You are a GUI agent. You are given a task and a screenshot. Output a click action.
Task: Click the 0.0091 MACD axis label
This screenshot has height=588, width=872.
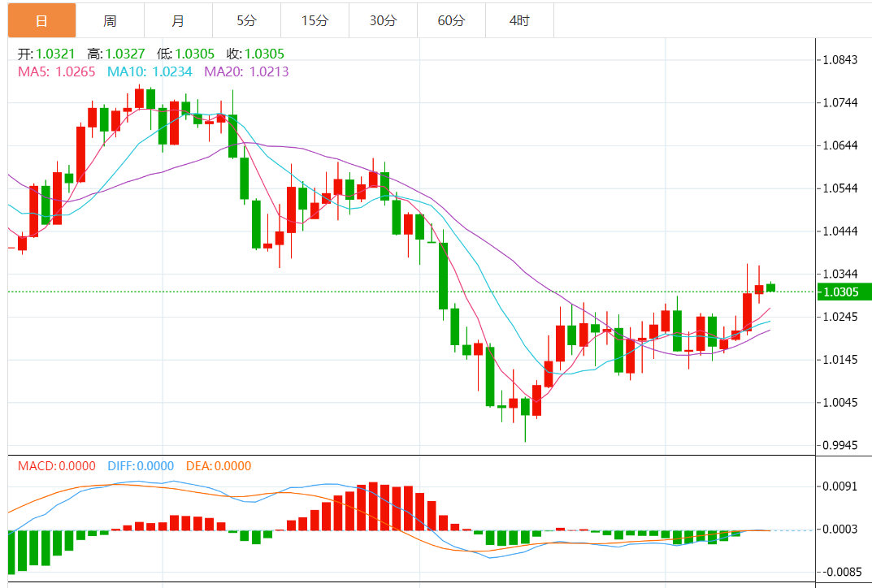point(840,486)
